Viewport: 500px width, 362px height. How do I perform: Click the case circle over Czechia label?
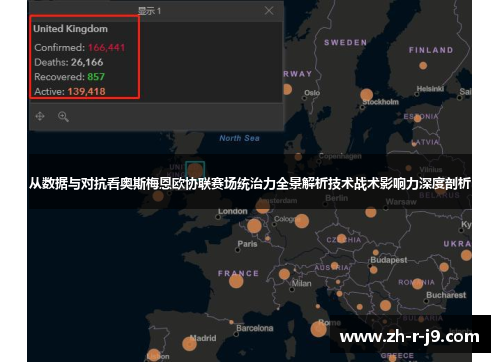(x=342, y=238)
